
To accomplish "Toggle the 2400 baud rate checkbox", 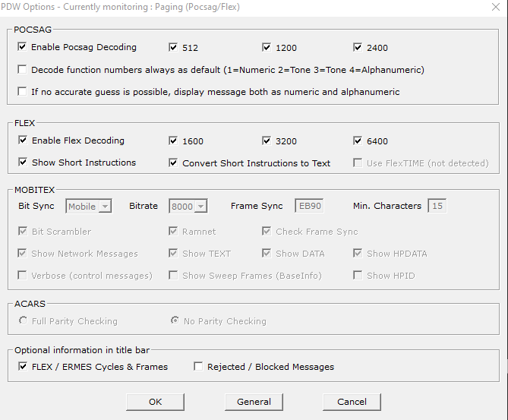I will 358,47.
